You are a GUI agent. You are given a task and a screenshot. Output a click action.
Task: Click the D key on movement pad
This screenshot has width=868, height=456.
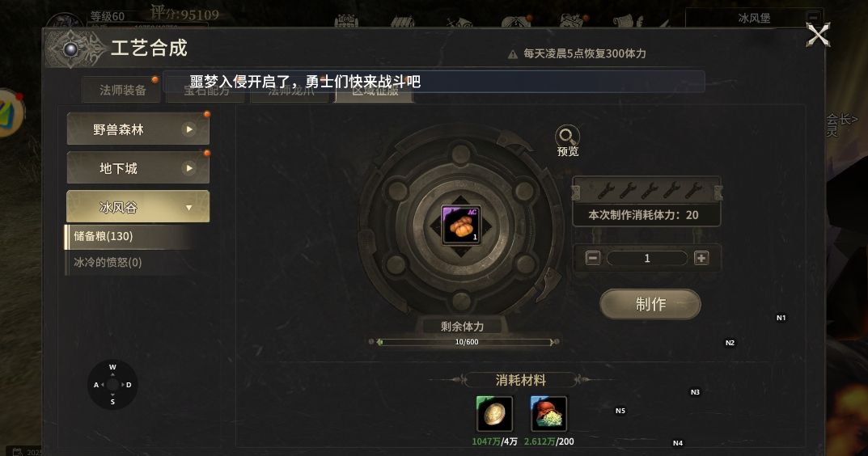[129, 385]
